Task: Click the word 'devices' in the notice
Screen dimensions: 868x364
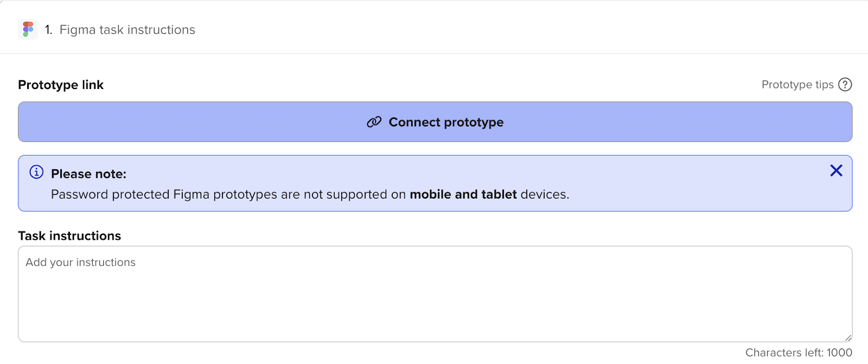Action: point(543,195)
